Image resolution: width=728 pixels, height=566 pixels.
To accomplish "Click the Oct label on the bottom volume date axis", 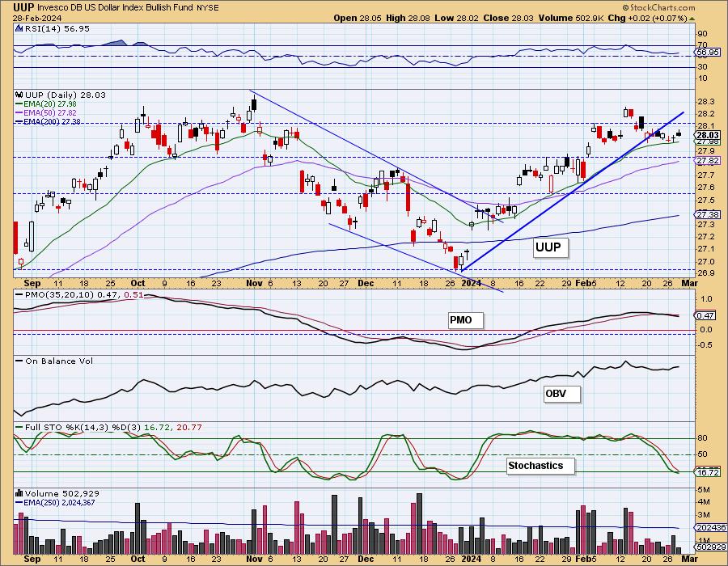I will [138, 558].
